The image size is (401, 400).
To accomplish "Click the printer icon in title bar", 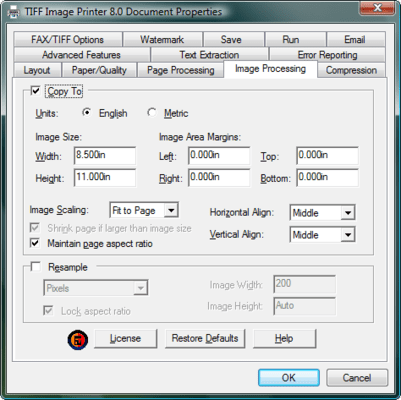I will tap(14, 12).
